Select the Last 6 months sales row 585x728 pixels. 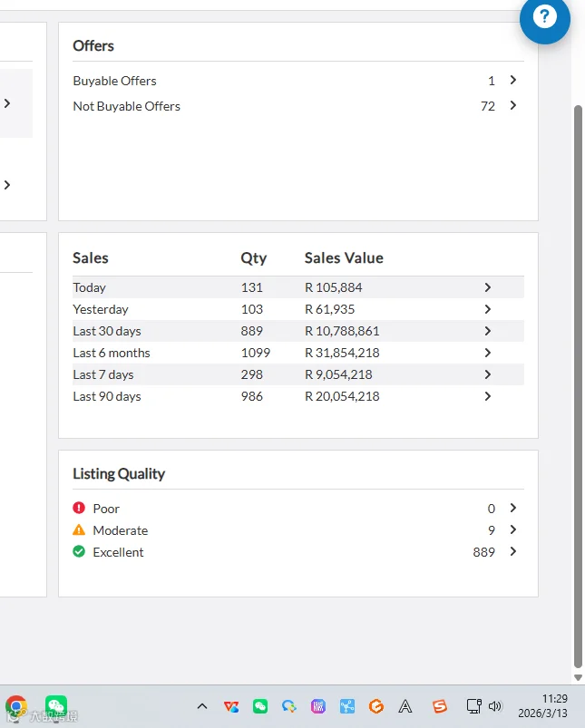point(298,353)
